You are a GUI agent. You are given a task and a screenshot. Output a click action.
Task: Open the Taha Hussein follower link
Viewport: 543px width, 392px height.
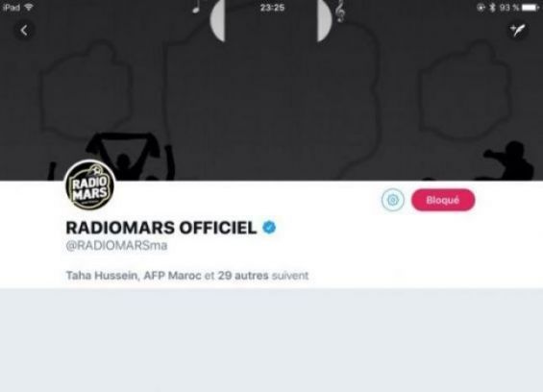pos(102,276)
